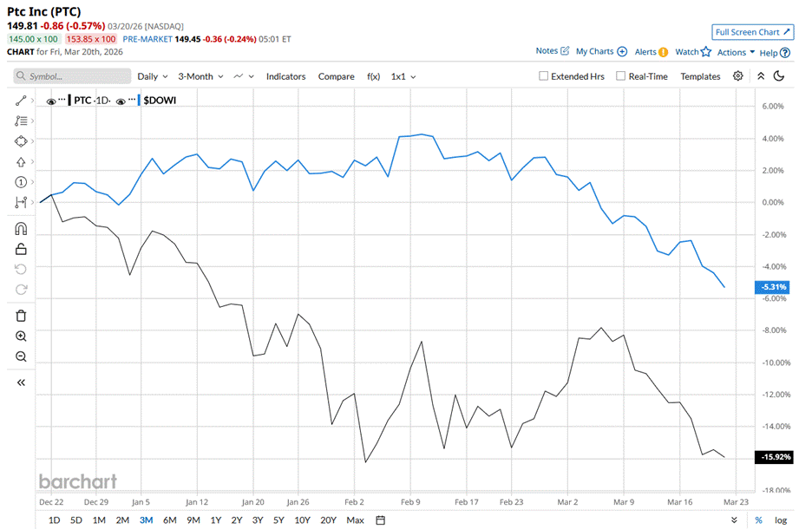
Task: Select the 2M time range
Action: tap(122, 520)
